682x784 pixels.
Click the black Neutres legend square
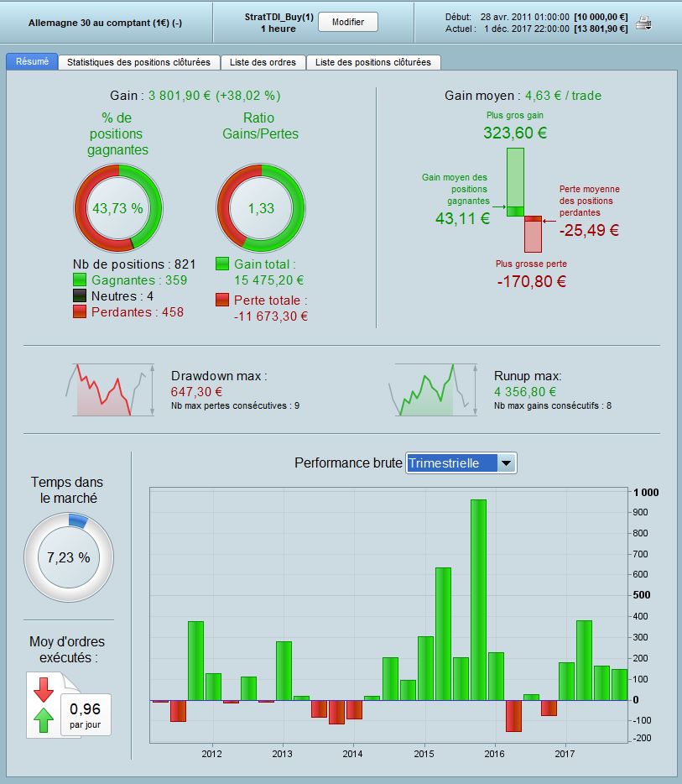click(80, 295)
